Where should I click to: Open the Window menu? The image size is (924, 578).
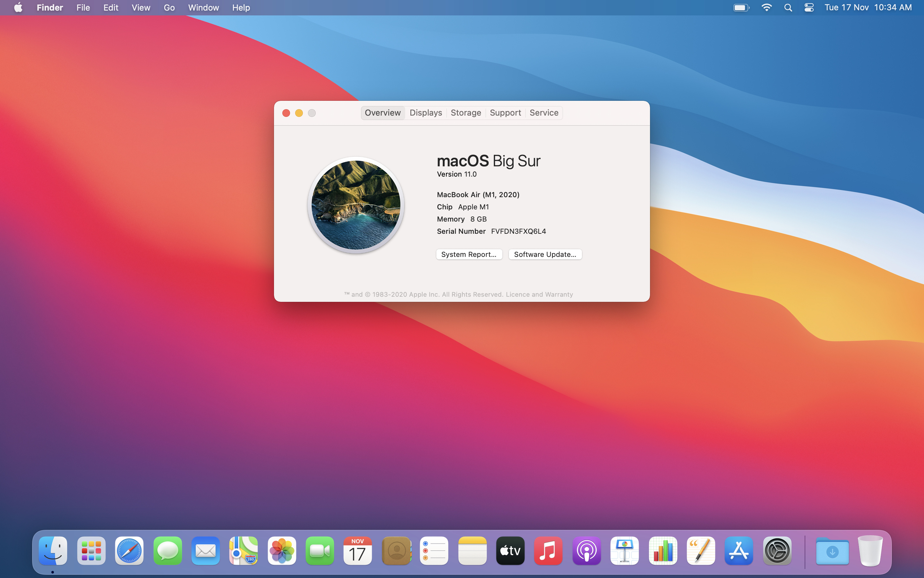click(x=203, y=8)
